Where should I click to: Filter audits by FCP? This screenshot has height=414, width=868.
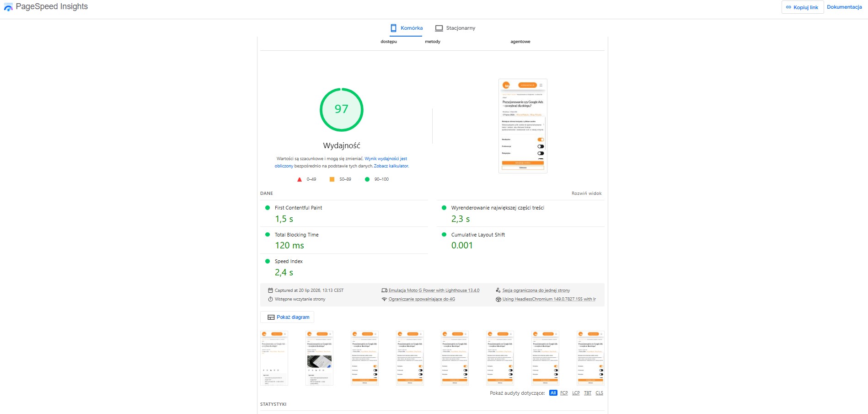tap(564, 393)
